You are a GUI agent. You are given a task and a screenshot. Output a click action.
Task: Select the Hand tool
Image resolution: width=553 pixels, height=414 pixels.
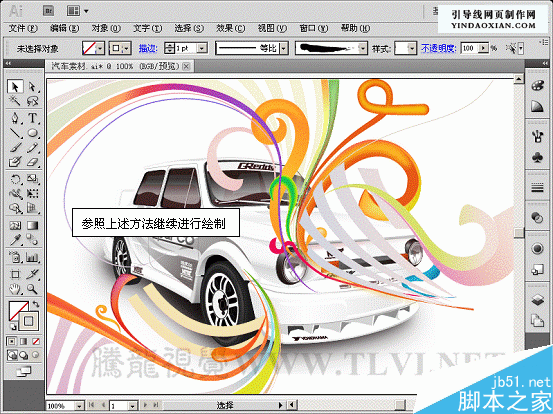[x=15, y=289]
